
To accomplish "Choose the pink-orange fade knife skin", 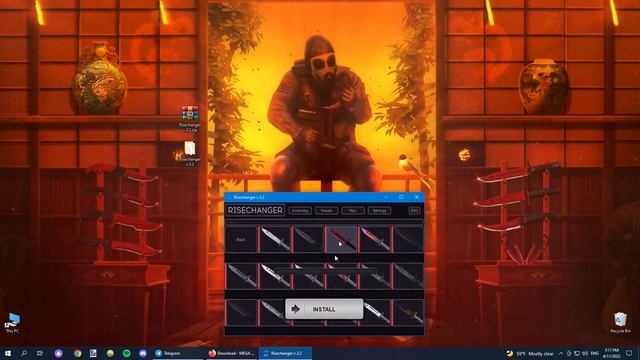I will (x=375, y=239).
